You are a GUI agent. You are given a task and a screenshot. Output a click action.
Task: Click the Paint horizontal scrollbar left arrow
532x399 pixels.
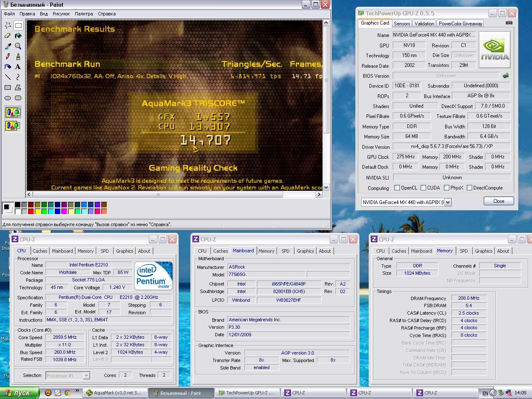[30, 195]
